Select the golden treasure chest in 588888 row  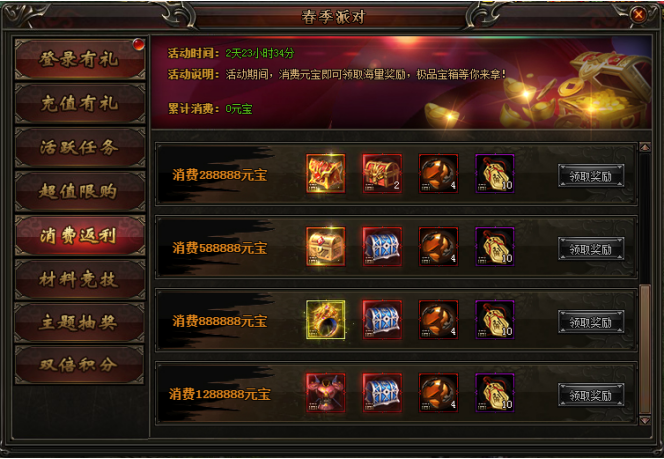pyautogui.click(x=325, y=246)
